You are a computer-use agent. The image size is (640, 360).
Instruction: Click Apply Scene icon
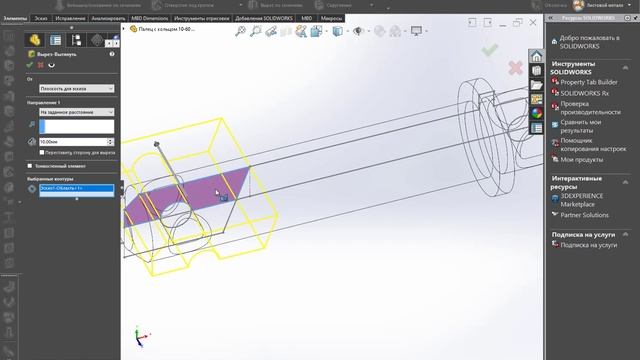pos(395,31)
